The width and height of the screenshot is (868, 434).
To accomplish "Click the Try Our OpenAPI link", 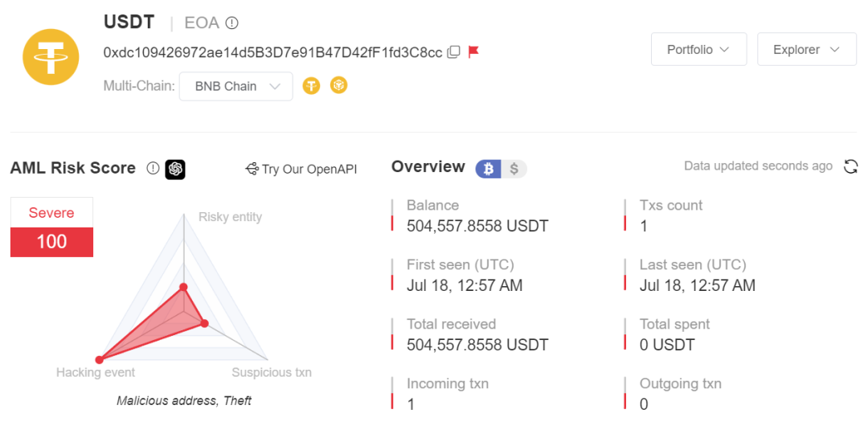I will pos(301,169).
